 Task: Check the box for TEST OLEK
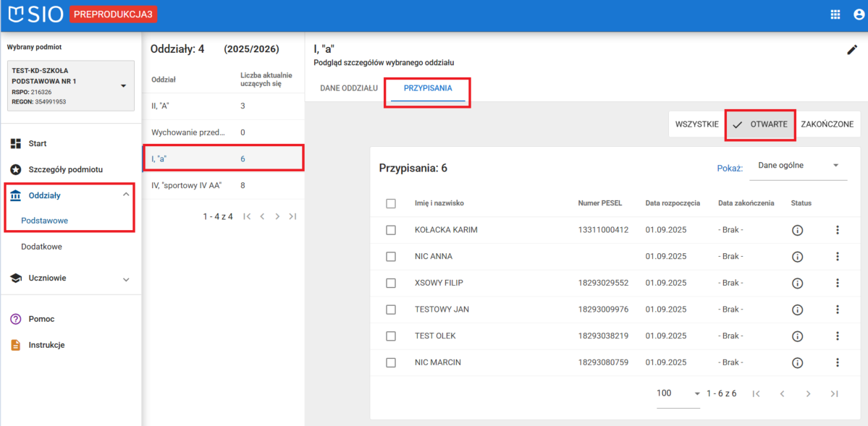click(391, 336)
